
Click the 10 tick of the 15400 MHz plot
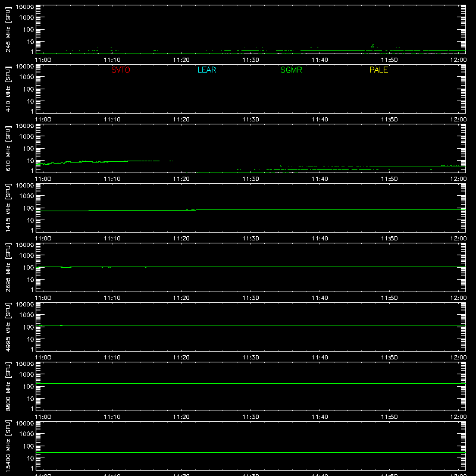tap(30, 458)
